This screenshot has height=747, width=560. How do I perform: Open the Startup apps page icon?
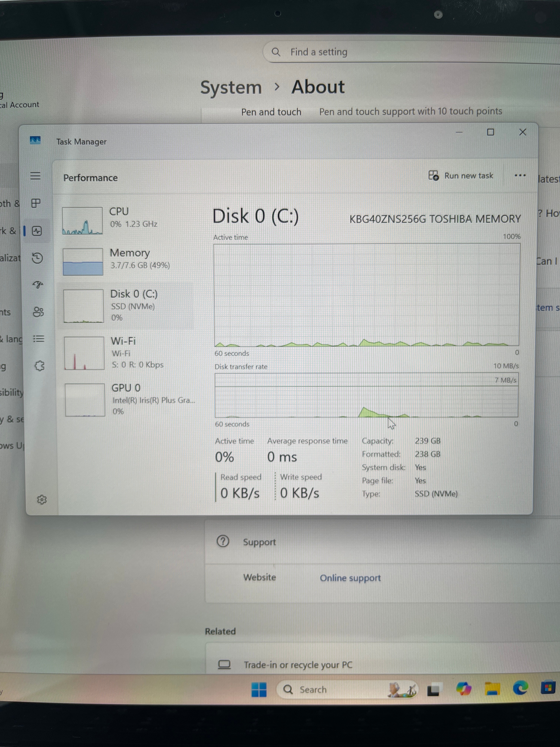38,285
